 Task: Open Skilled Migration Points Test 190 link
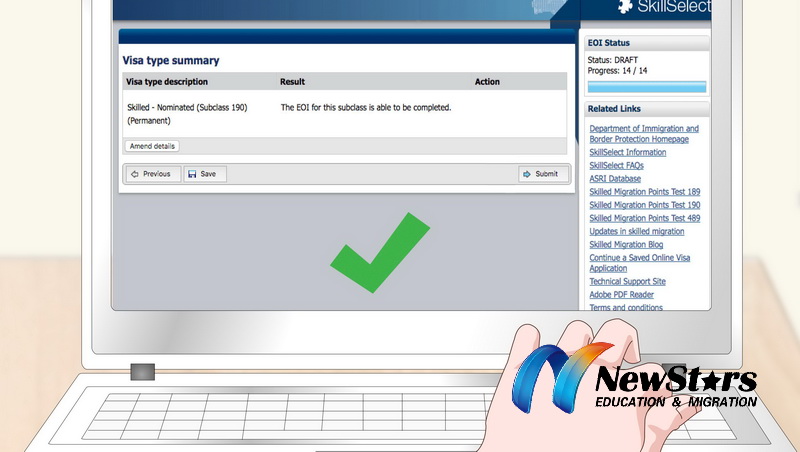click(644, 205)
